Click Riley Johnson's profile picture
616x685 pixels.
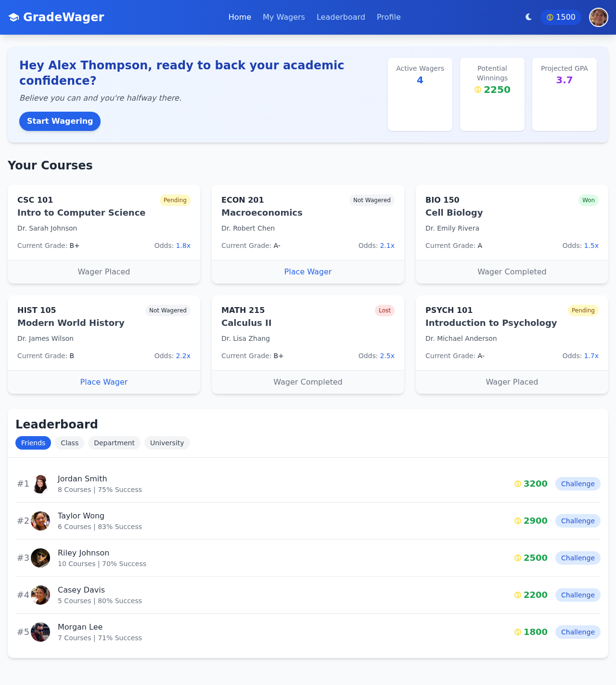40,558
